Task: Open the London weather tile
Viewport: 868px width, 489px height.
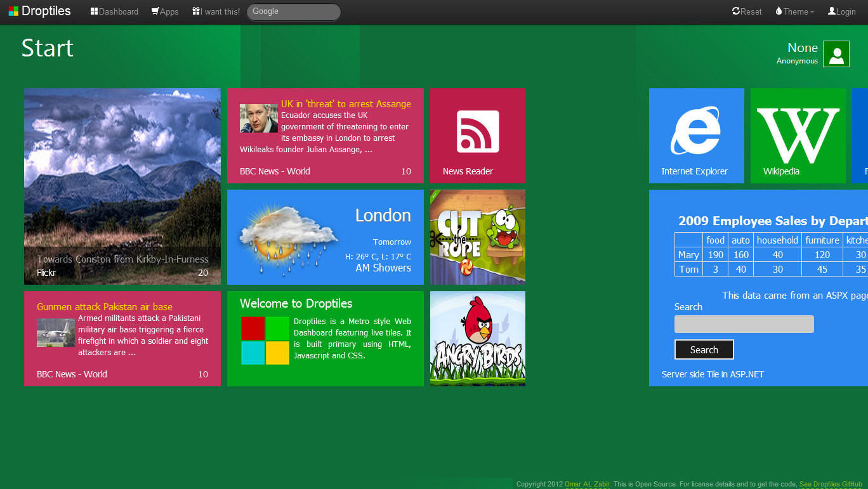Action: pos(325,237)
